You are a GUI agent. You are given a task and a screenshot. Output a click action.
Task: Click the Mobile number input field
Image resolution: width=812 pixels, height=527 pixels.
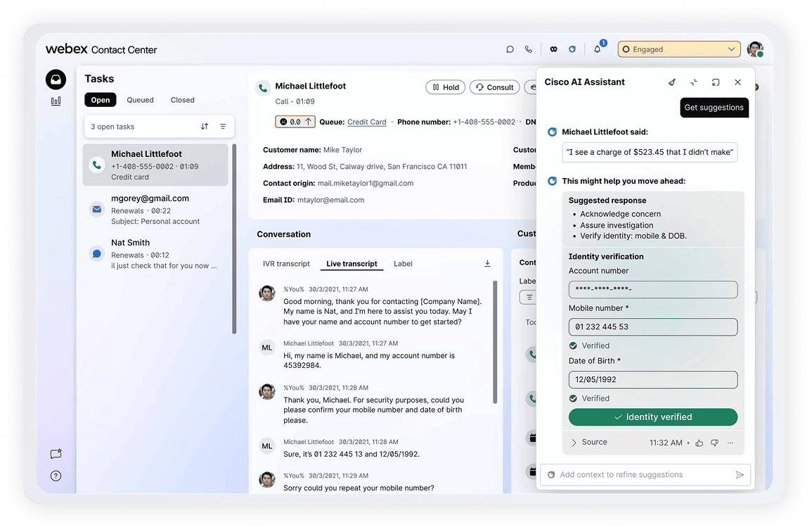(652, 326)
